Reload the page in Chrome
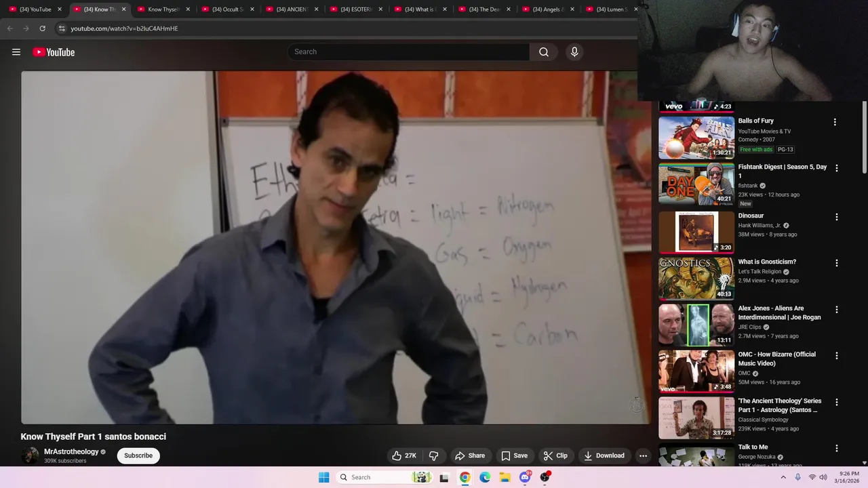This screenshot has height=488, width=868. pos(42,28)
